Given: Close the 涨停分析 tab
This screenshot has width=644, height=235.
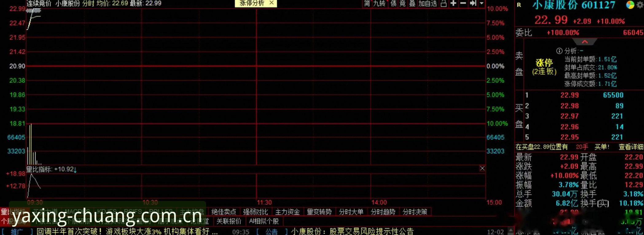Looking at the screenshot, I should click(x=271, y=3).
